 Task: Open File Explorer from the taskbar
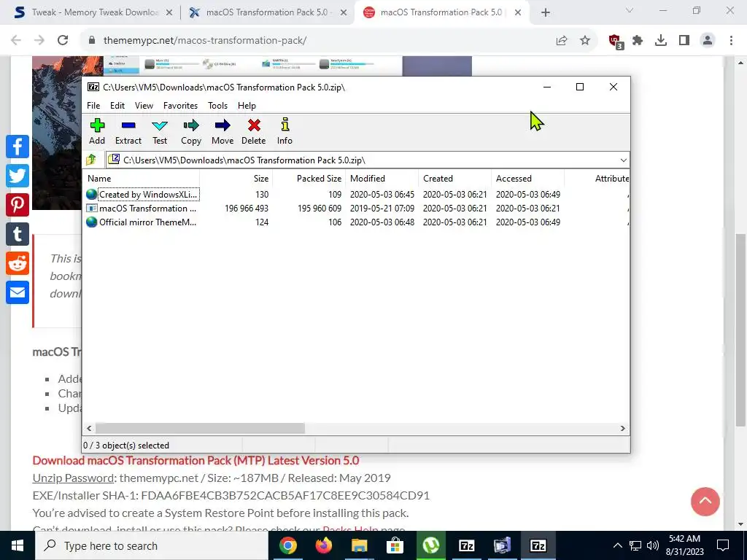click(360, 545)
